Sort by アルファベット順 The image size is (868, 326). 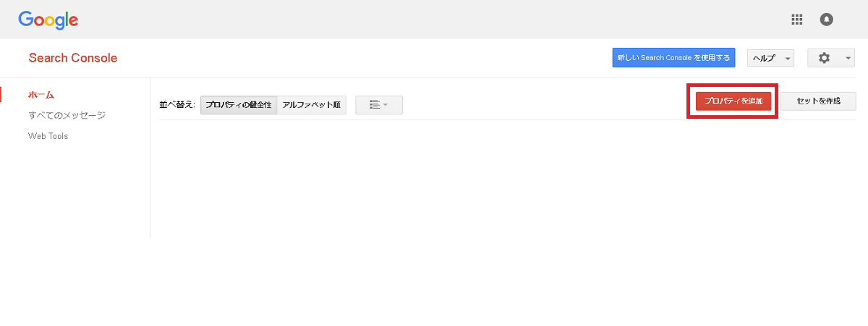click(x=311, y=105)
